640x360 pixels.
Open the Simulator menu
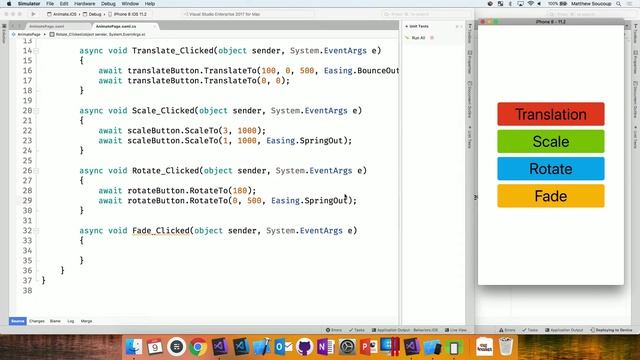coord(29,4)
